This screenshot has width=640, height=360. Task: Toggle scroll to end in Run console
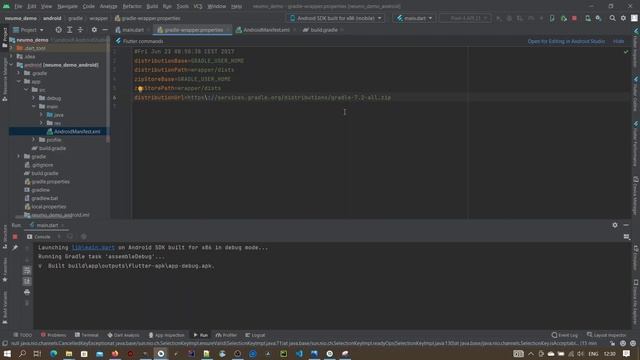tap(27, 281)
